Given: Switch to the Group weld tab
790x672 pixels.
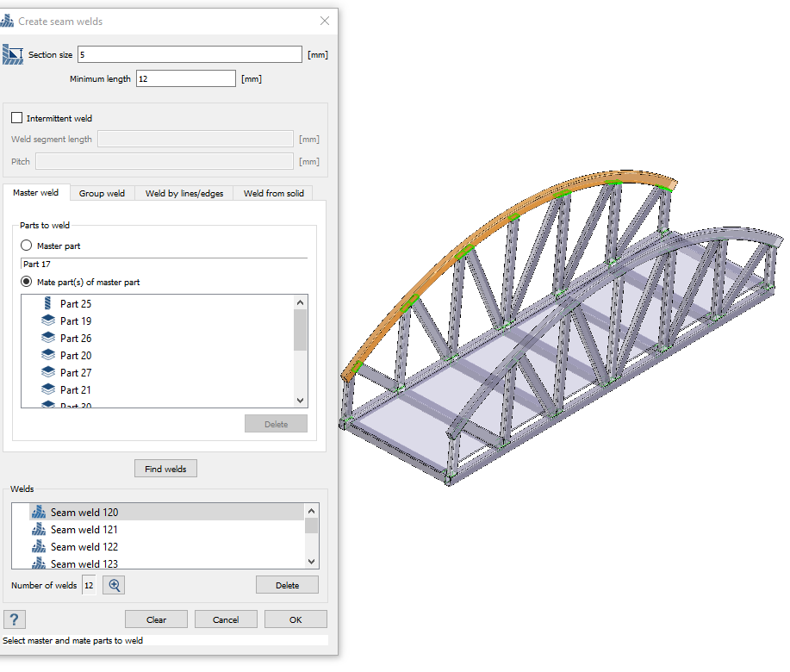Looking at the screenshot, I should click(102, 193).
